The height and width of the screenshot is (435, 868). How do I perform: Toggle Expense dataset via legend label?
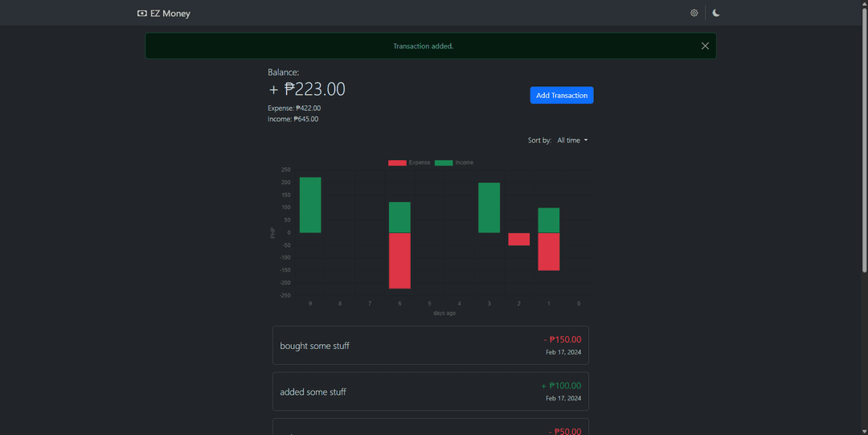click(420, 162)
